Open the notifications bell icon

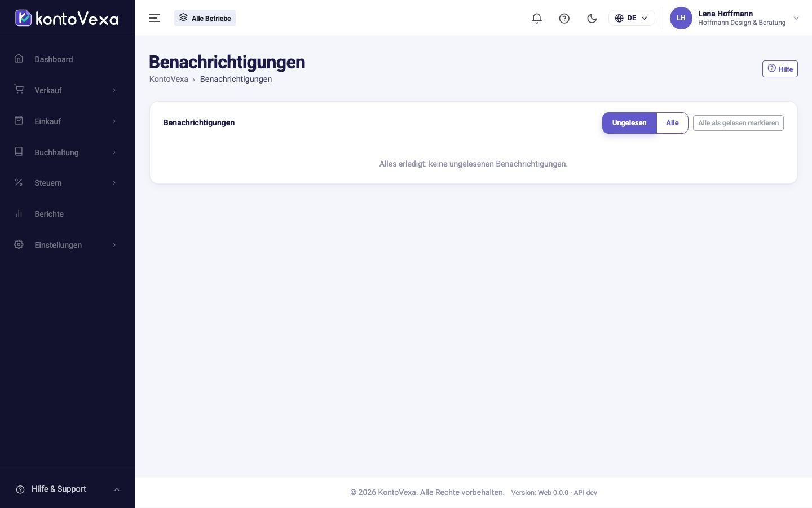point(537,18)
